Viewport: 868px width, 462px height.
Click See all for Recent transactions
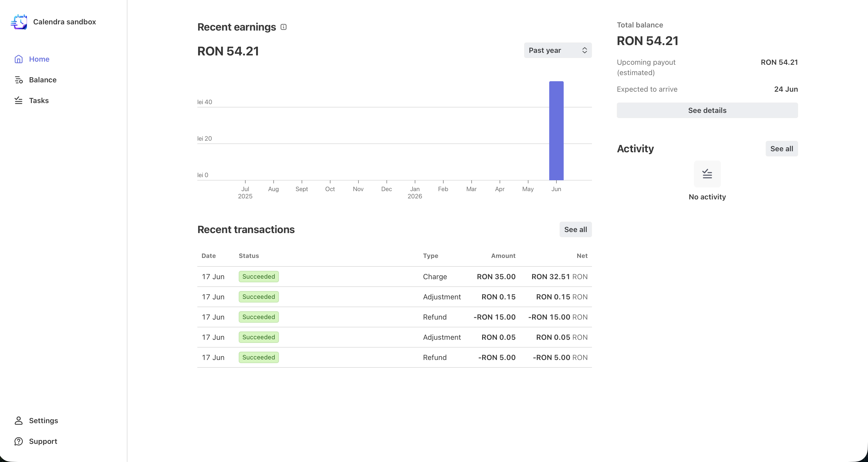[x=575, y=229]
